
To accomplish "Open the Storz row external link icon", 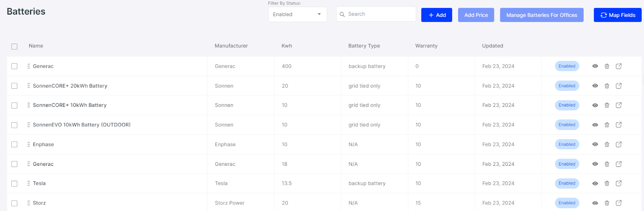I will (x=619, y=203).
